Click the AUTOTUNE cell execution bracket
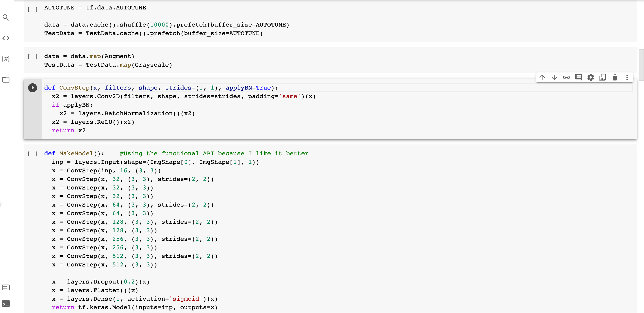This screenshot has width=644, height=313. pyautogui.click(x=33, y=9)
